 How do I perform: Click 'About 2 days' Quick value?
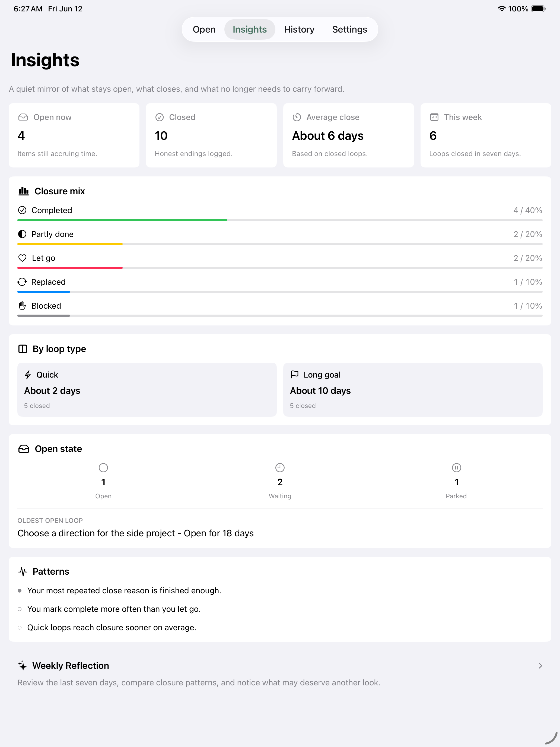click(x=52, y=391)
